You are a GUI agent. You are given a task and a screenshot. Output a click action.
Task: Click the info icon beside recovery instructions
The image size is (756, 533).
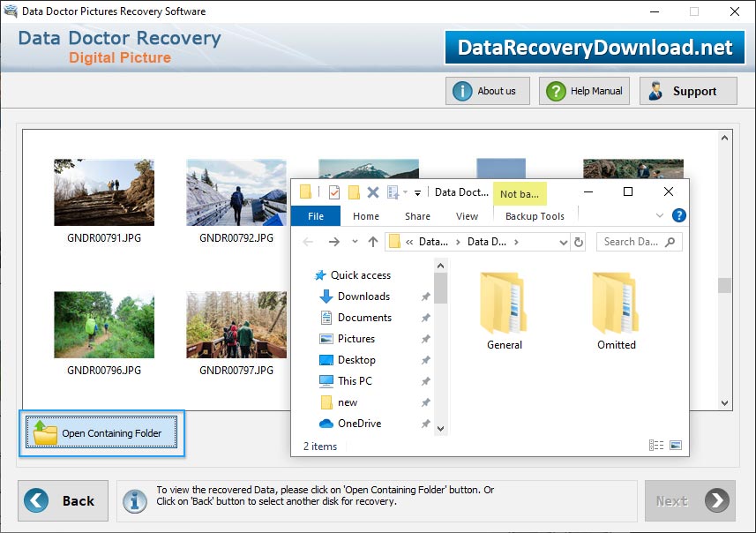[134, 501]
